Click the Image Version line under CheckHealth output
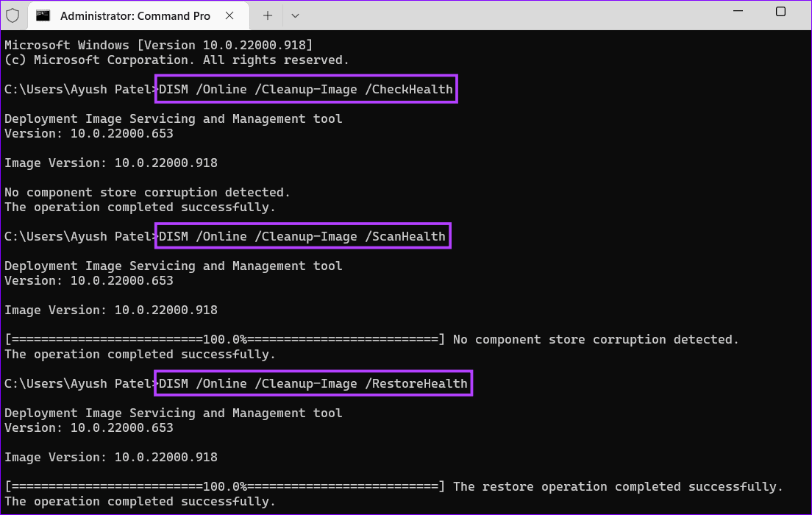Screen dimensions: 812x515 (110, 163)
